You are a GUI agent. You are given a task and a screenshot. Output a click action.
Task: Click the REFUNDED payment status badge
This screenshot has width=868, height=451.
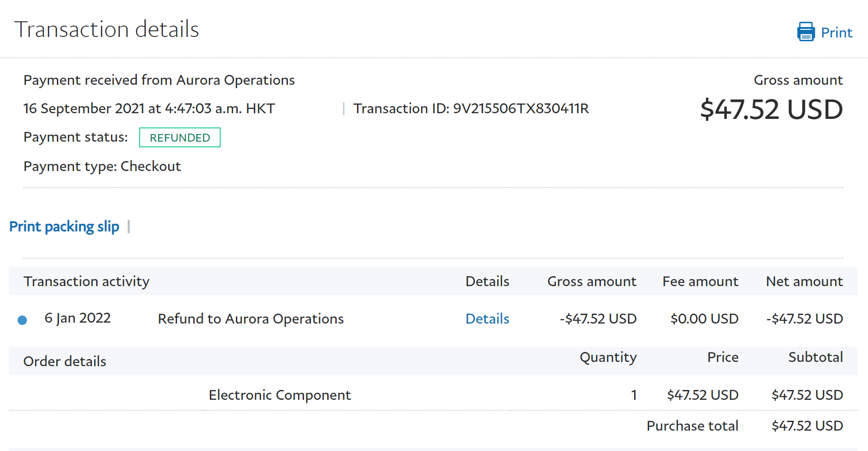pos(179,138)
